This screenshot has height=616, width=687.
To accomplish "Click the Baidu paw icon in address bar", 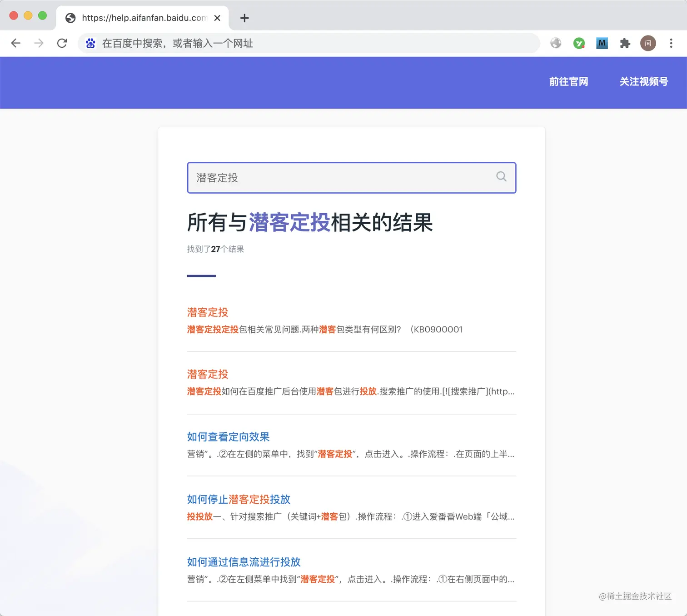I will coord(90,43).
